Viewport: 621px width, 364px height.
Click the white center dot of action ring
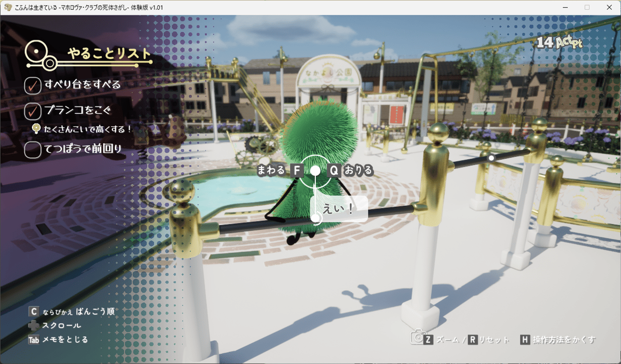pyautogui.click(x=315, y=171)
